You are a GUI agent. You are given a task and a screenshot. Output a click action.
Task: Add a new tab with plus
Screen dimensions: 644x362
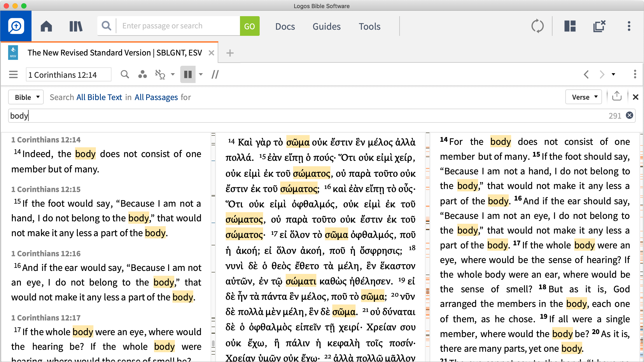point(230,53)
